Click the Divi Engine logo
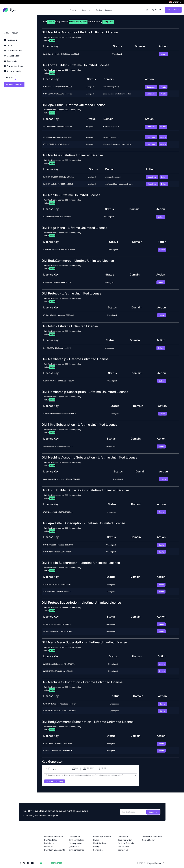Viewport: 184px width, 868px height. (x=9, y=10)
